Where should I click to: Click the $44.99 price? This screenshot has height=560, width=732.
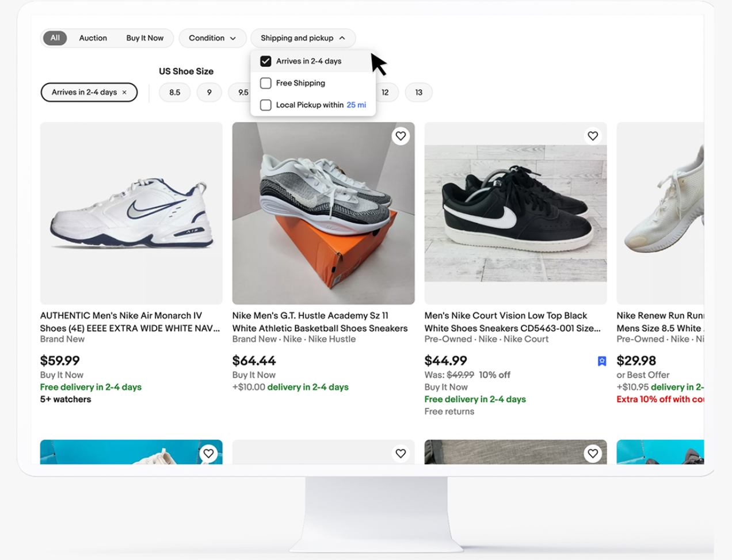[x=446, y=361]
